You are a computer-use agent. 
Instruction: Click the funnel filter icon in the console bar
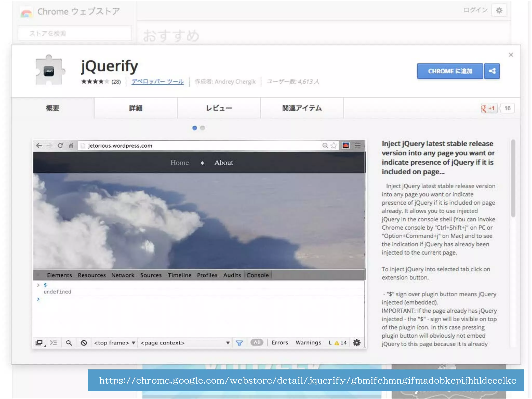point(239,343)
